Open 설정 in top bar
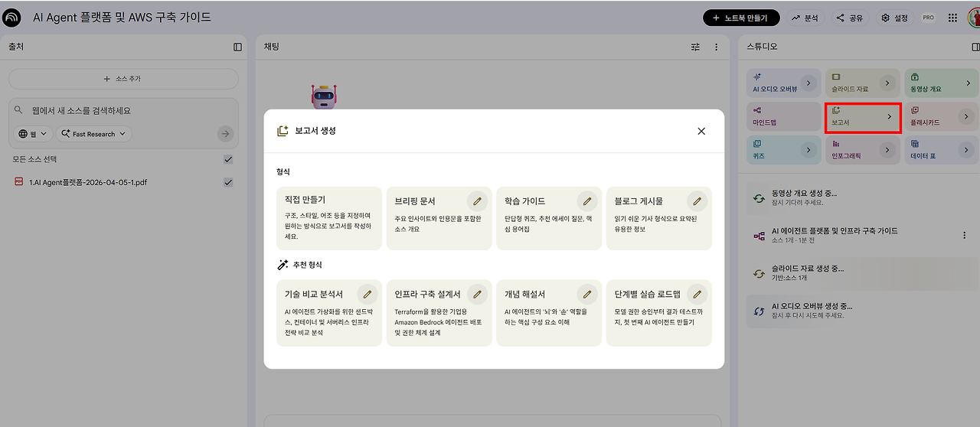The width and height of the screenshot is (980, 427). tap(894, 18)
